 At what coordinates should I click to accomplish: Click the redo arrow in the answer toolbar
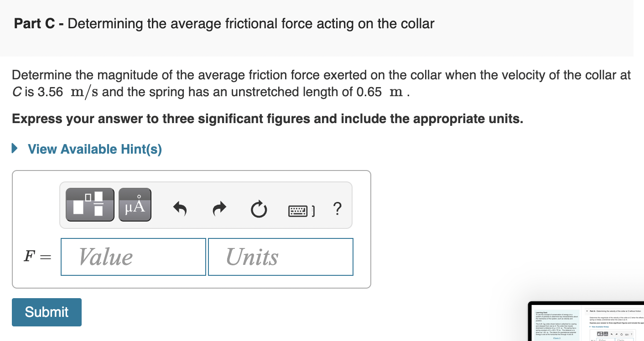coord(219,209)
